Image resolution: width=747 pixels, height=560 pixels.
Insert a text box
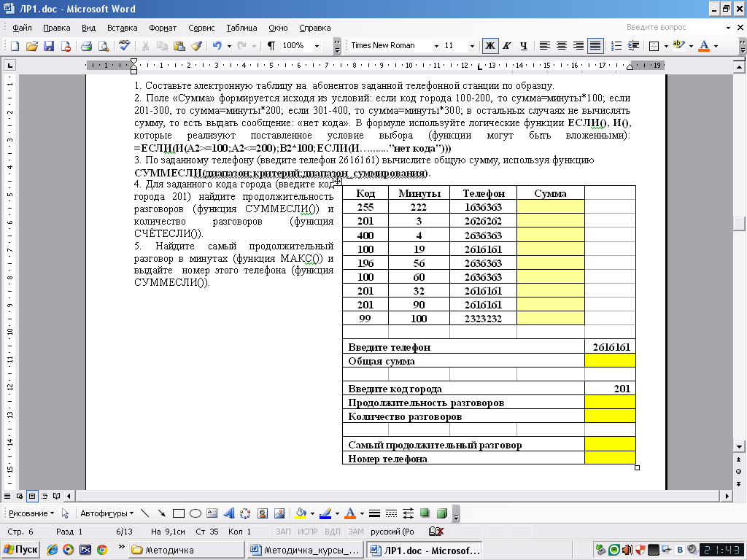pyautogui.click(x=212, y=513)
